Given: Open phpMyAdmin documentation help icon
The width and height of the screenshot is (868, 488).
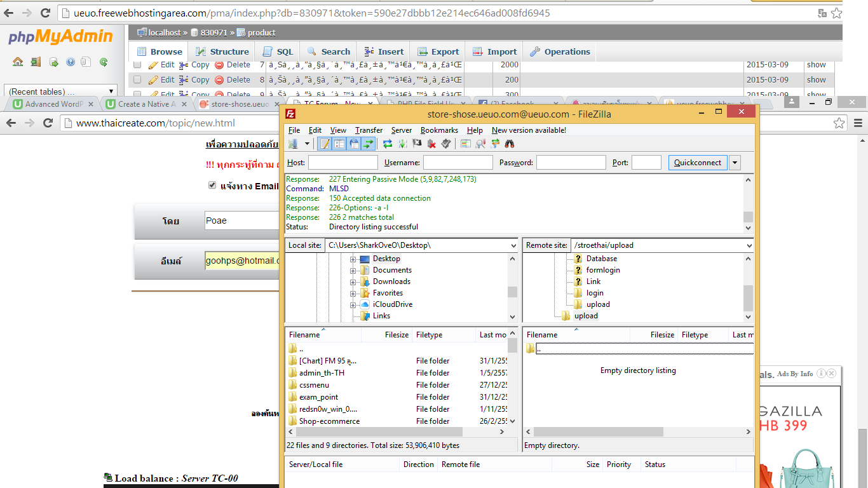Looking at the screenshot, I should click(x=70, y=62).
